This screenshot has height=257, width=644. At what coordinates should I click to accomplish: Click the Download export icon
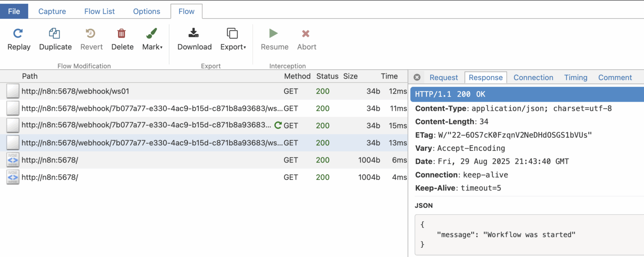click(193, 34)
